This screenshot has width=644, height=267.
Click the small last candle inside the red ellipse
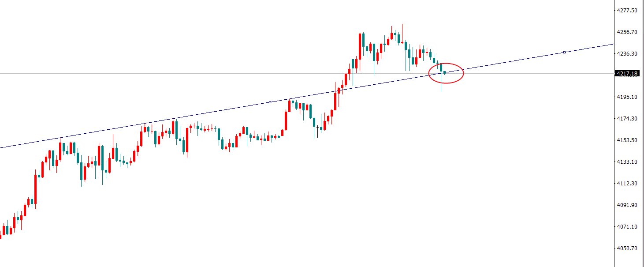coord(445,72)
